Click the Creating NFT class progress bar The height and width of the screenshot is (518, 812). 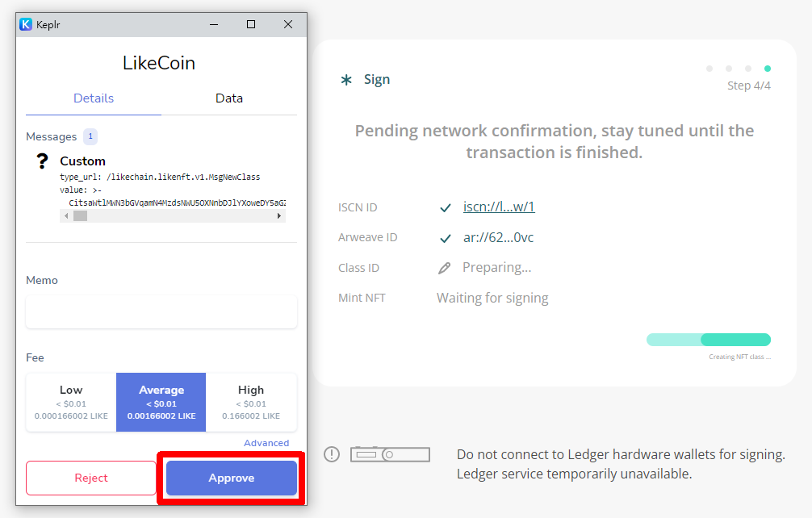click(x=709, y=340)
